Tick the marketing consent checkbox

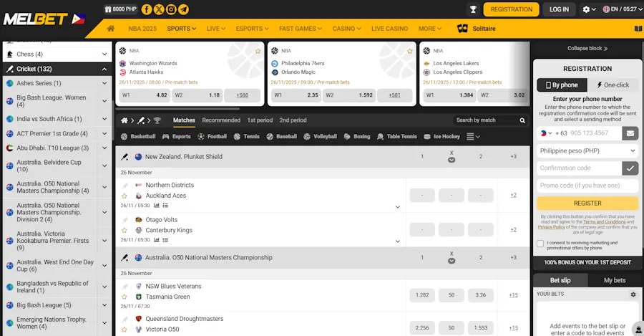point(540,244)
